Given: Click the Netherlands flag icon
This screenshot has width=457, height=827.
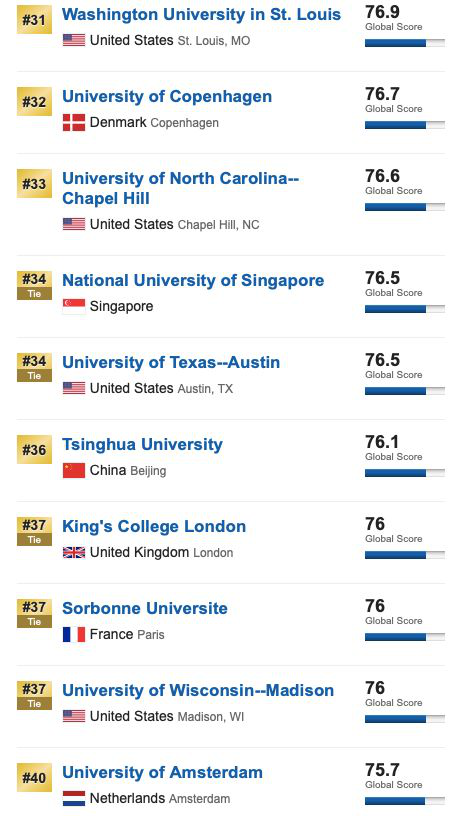Looking at the screenshot, I should (74, 798).
